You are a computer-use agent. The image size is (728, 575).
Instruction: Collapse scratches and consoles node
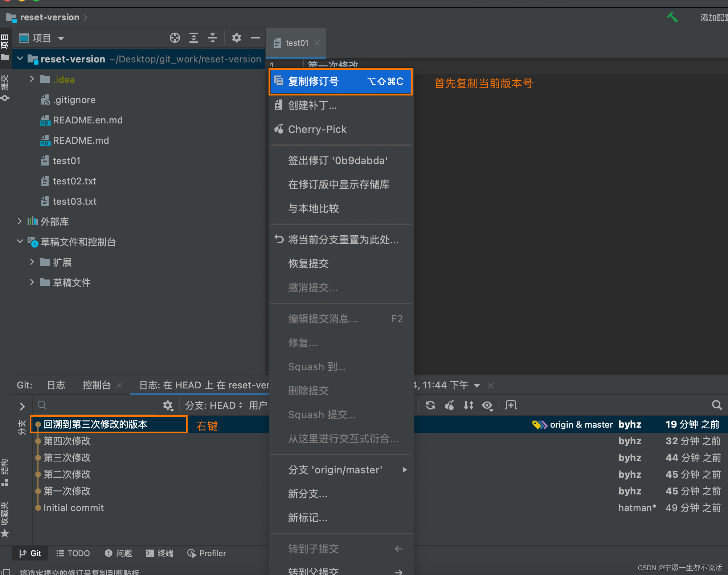pyautogui.click(x=20, y=241)
